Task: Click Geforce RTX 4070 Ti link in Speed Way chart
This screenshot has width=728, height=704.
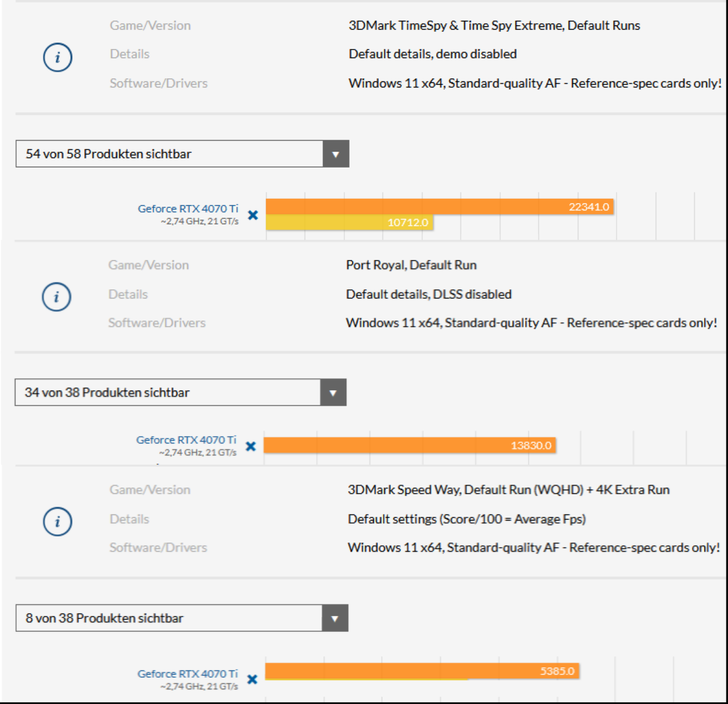Action: 188,673
